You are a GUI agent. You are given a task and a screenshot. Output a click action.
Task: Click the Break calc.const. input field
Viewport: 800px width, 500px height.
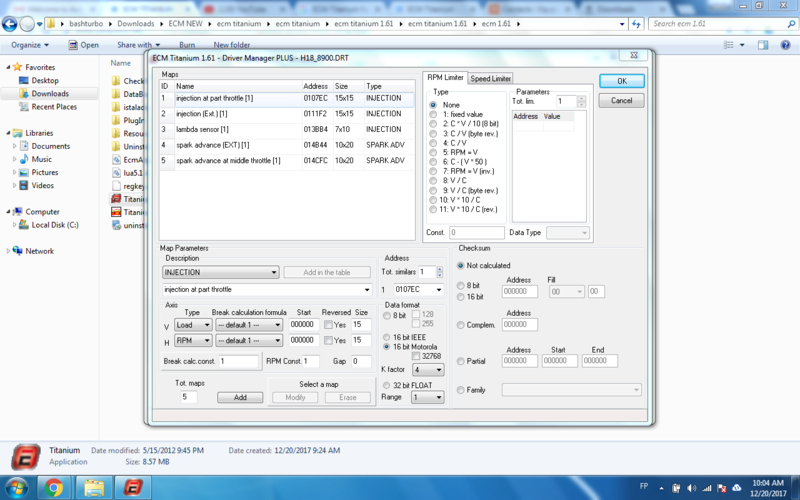[x=239, y=361]
